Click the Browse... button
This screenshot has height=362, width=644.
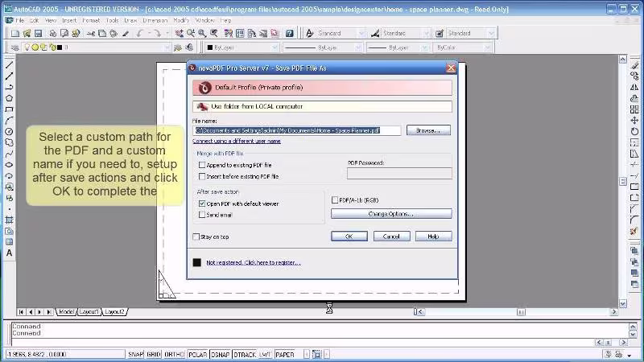coord(428,130)
